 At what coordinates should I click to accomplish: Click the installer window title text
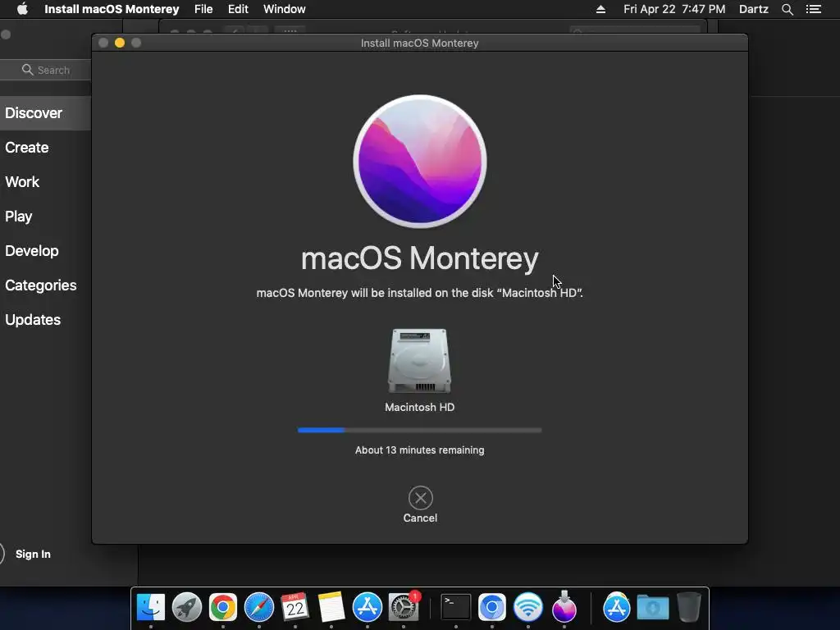[x=419, y=43]
